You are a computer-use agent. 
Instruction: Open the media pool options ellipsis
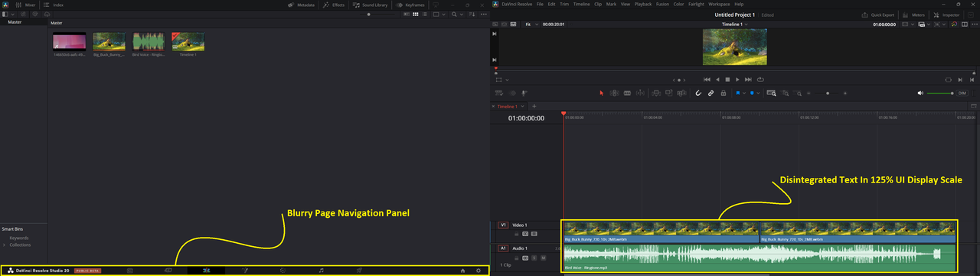click(x=483, y=14)
